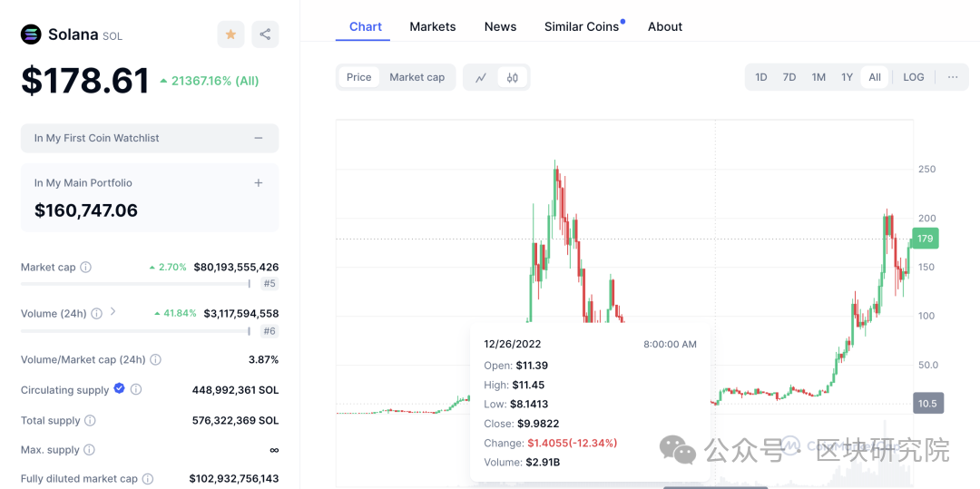The width and height of the screenshot is (980, 489).
Task: Click Circulating supply verified badge
Action: click(x=120, y=389)
